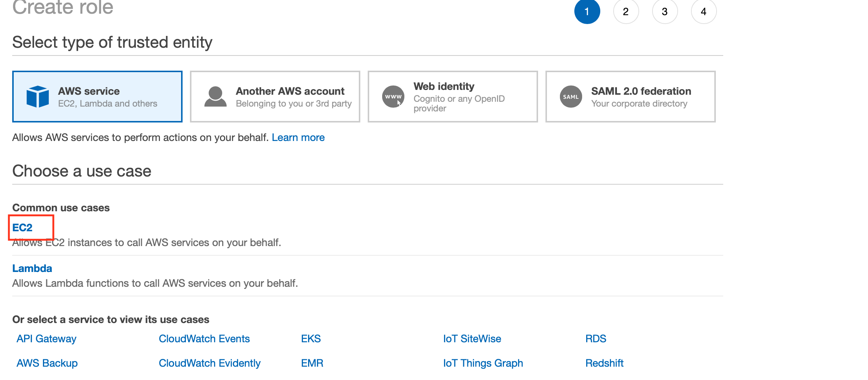
Task: Go to wizard step 4
Action: coord(704,11)
